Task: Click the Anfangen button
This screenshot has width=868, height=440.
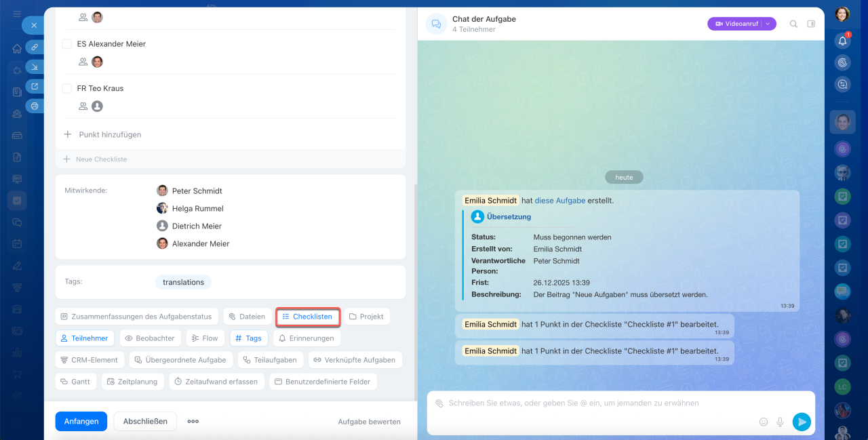Action: (x=81, y=421)
